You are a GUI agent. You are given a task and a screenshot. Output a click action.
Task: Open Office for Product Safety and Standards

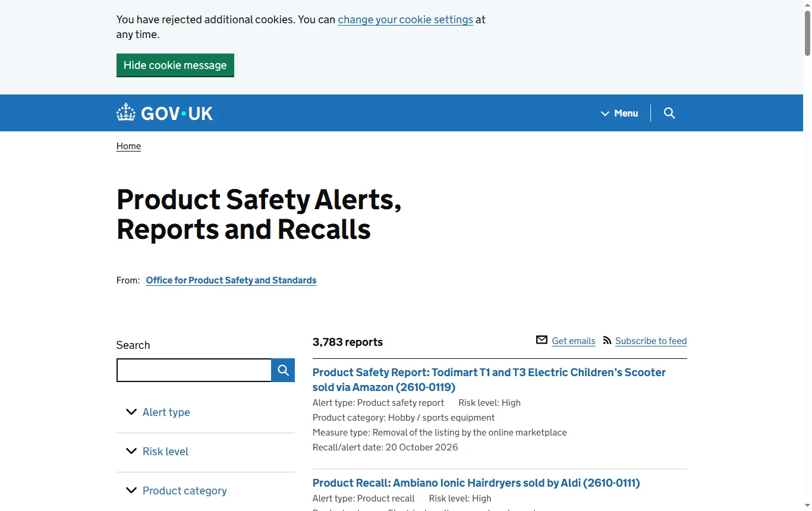click(231, 280)
